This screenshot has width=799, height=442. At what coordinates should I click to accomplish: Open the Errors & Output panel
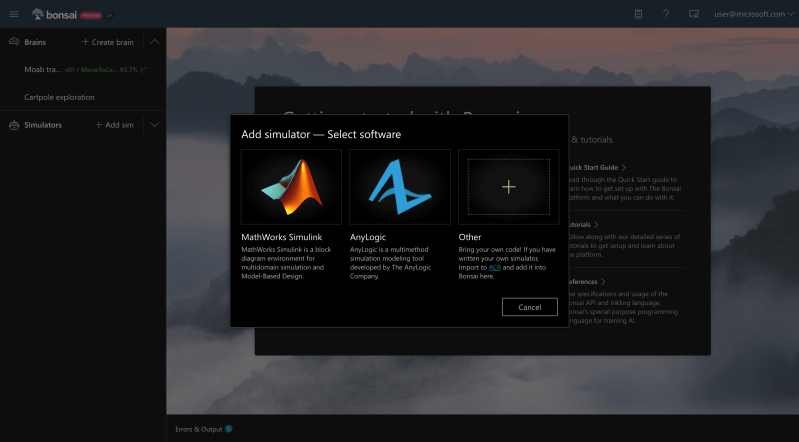click(199, 429)
